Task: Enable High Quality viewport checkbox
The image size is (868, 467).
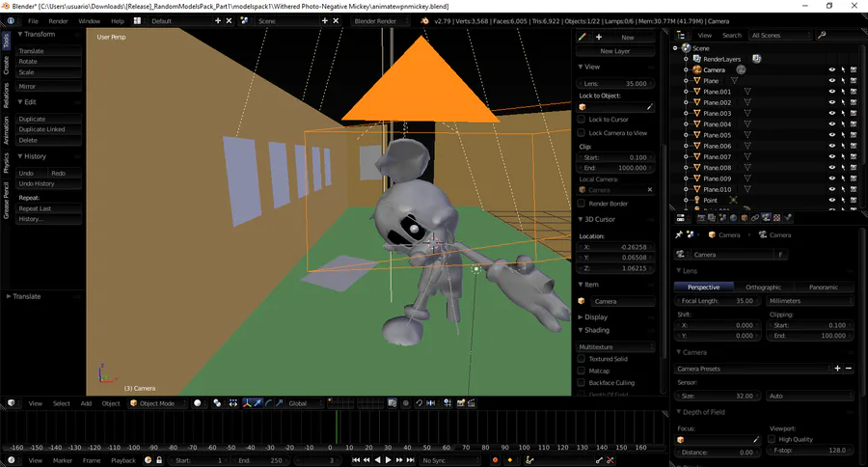Action: click(772, 439)
